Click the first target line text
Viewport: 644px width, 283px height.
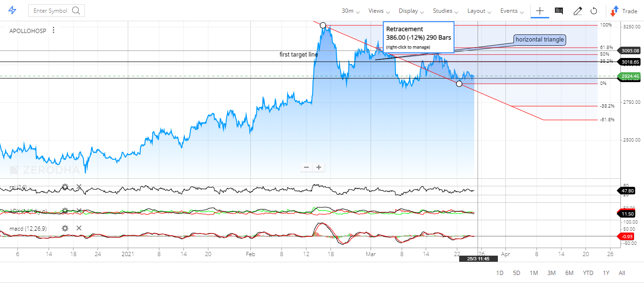click(298, 55)
